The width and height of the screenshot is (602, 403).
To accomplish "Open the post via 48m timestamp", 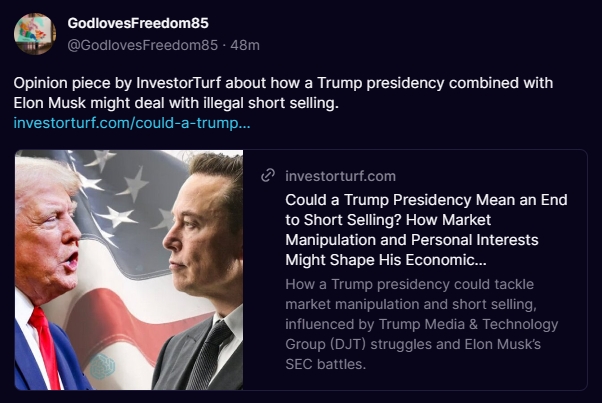I will click(245, 45).
